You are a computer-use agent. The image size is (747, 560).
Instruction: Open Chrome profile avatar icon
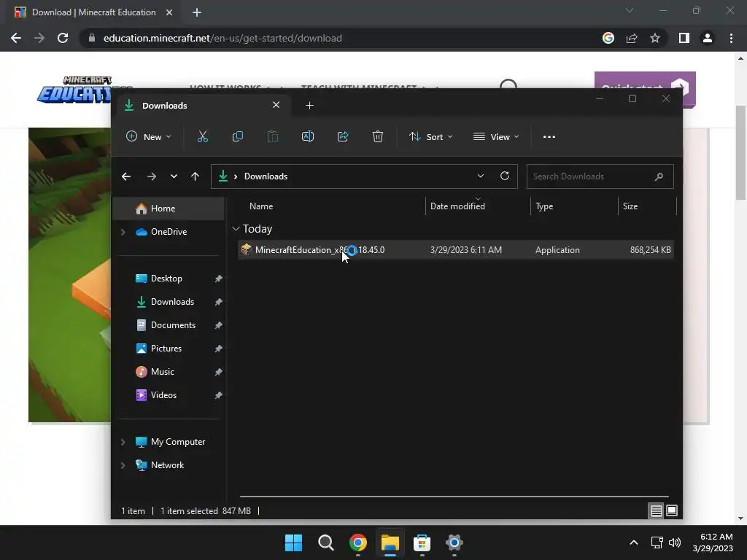(x=708, y=38)
